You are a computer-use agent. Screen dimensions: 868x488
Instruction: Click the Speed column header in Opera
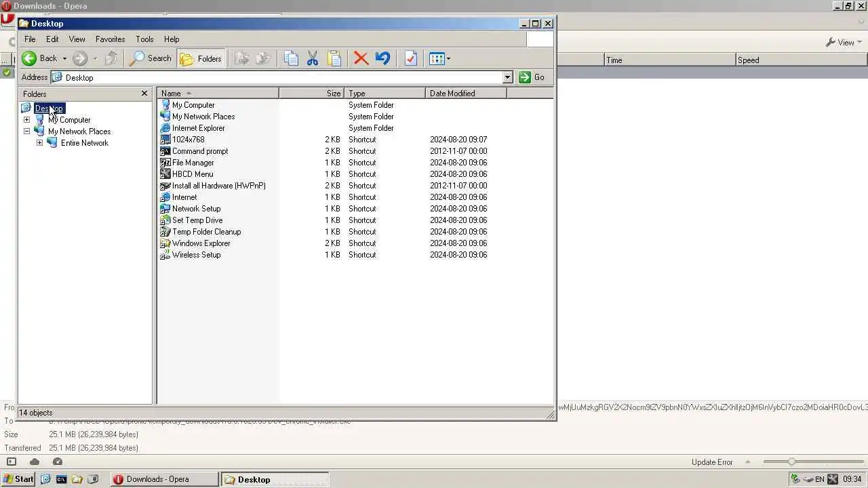click(x=801, y=60)
